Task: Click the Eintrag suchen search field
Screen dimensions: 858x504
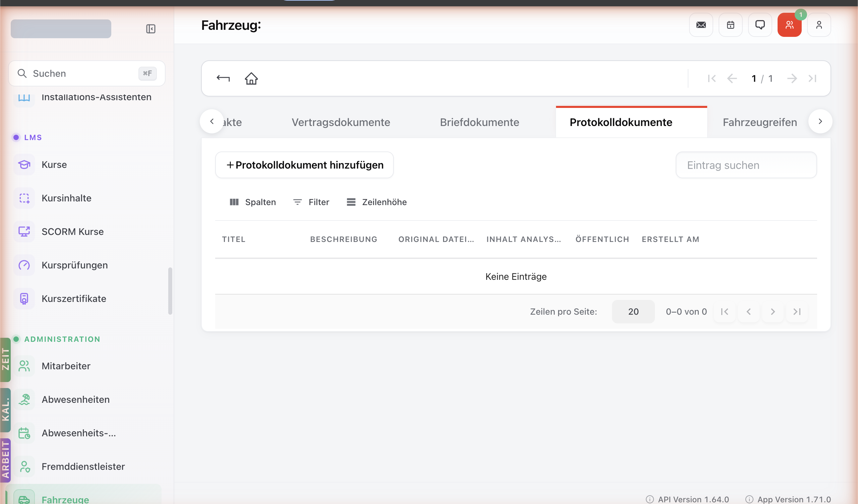Action: [x=746, y=165]
